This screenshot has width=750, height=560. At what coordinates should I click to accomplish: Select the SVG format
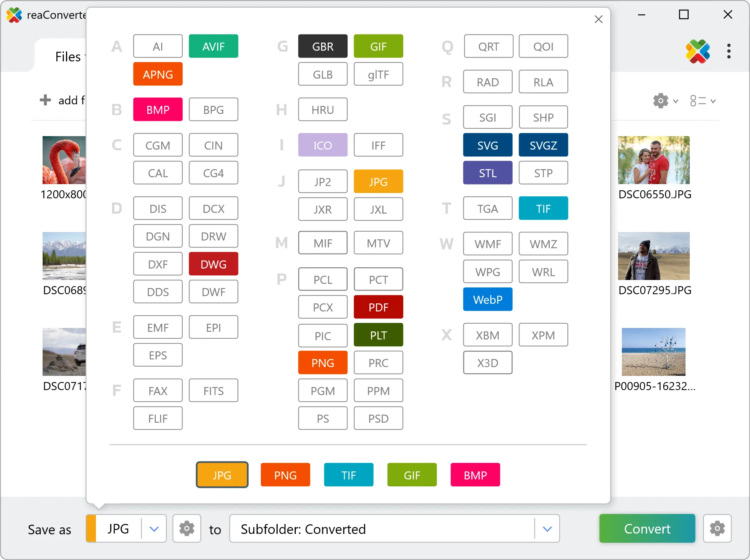[488, 145]
